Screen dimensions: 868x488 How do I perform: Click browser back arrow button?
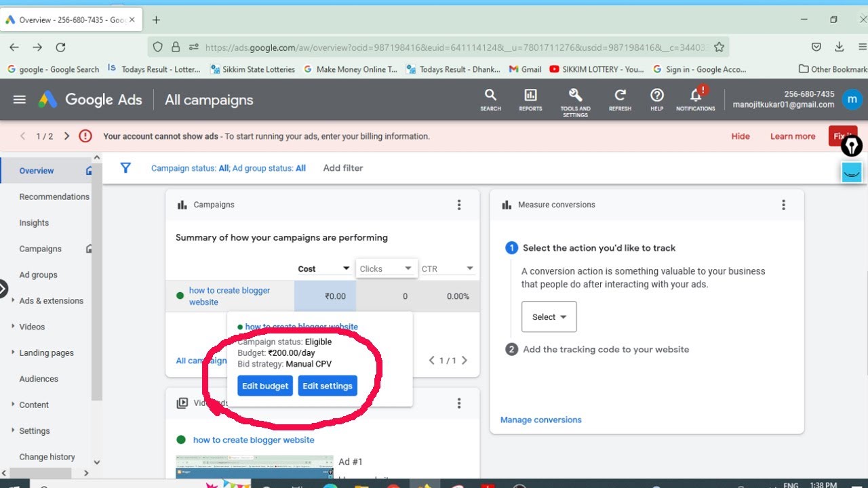tap(14, 47)
